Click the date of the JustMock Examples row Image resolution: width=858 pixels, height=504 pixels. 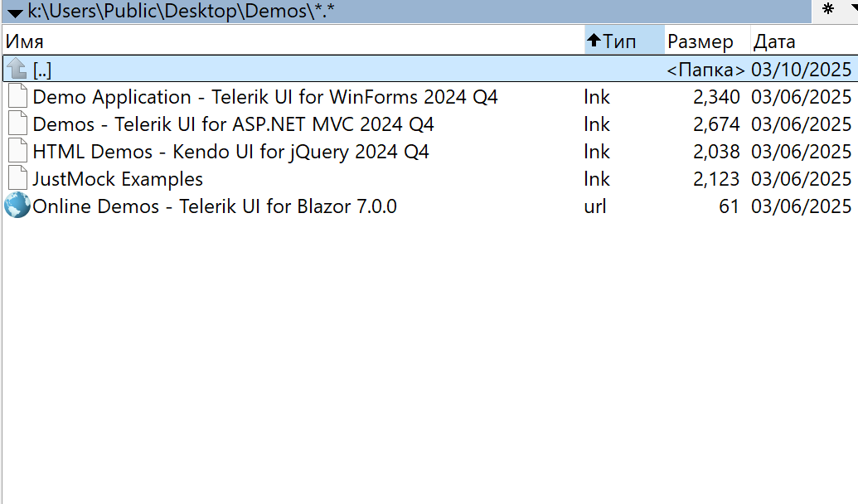(801, 179)
